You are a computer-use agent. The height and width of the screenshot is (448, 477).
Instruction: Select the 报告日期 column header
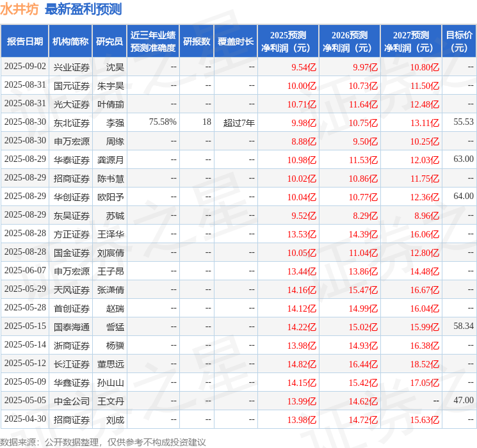(x=24, y=42)
